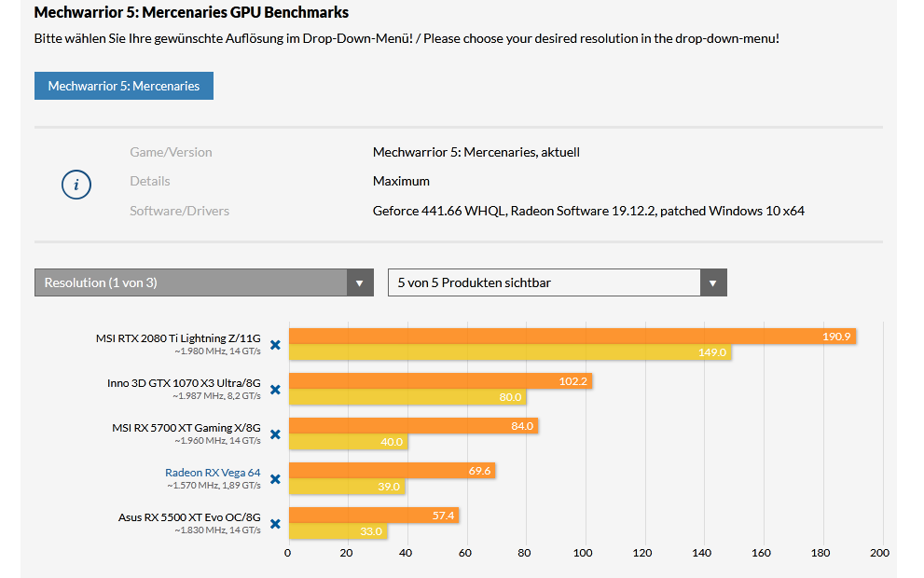The width and height of the screenshot is (924, 578).
Task: Open the Resolution (1 von 3) dropdown
Action: [203, 282]
